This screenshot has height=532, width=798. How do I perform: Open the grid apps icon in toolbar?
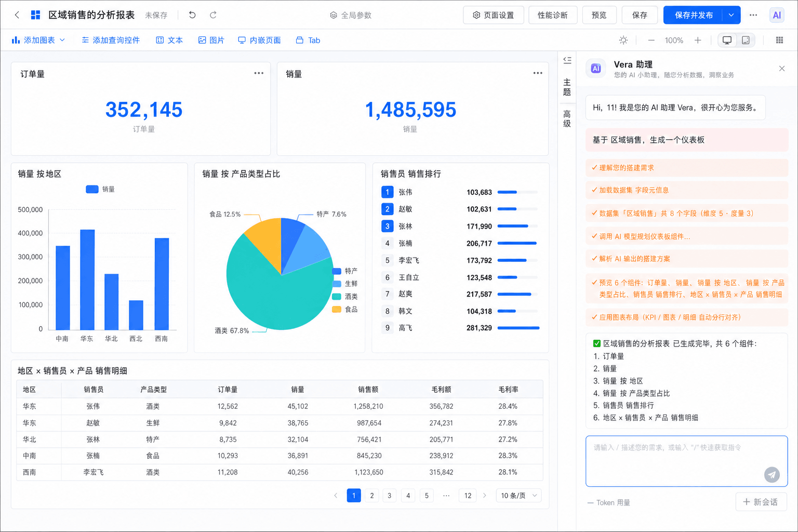coord(779,40)
